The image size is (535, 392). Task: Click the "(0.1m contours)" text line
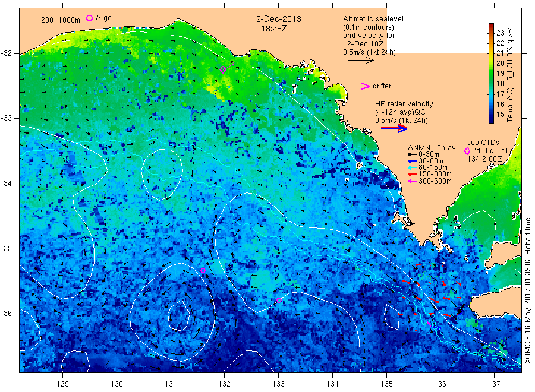(369, 27)
